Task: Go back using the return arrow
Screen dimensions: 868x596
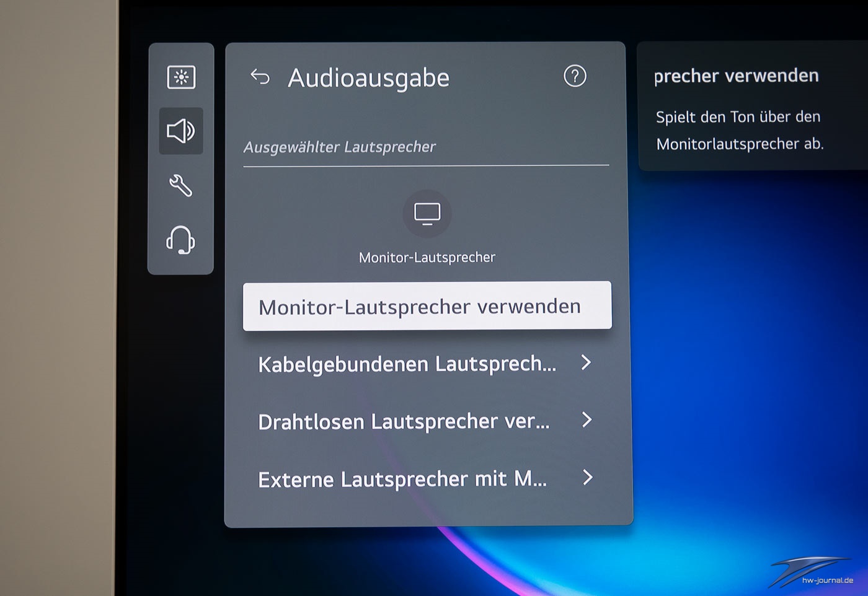Action: pos(260,77)
